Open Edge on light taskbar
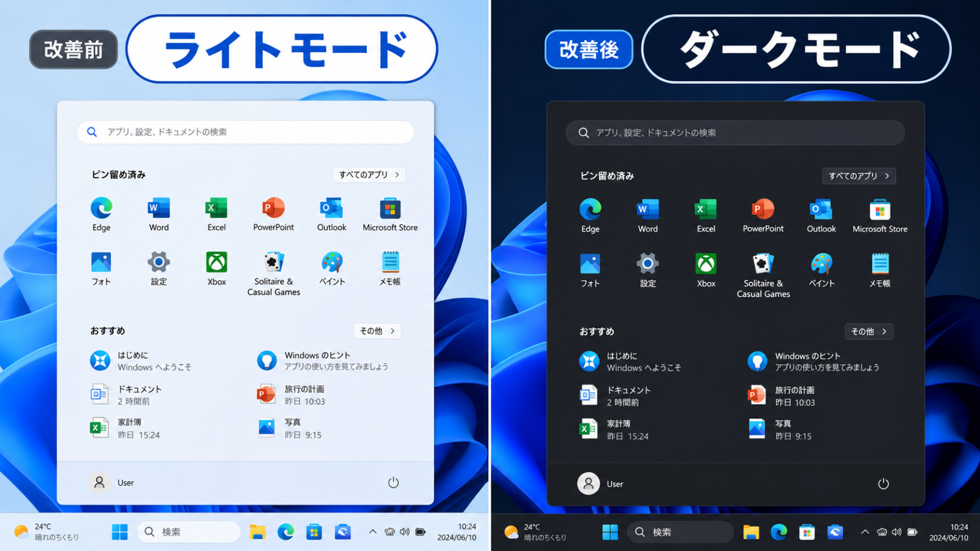This screenshot has height=551, width=980. (x=285, y=531)
